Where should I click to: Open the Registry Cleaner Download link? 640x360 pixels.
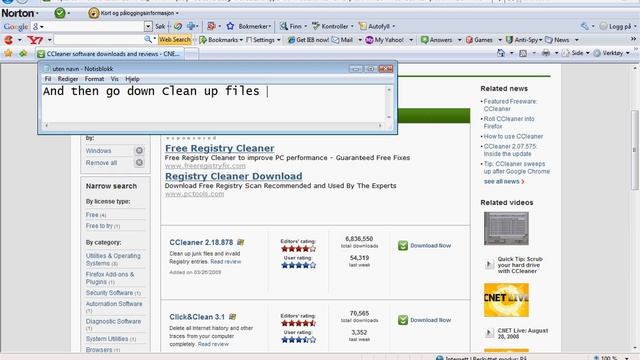(233, 176)
